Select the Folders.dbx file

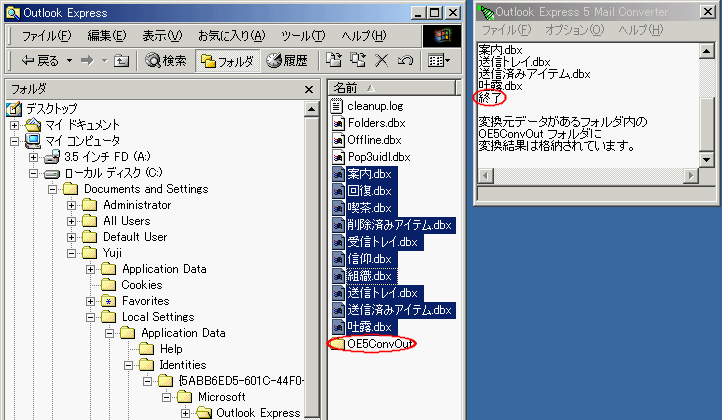point(376,123)
